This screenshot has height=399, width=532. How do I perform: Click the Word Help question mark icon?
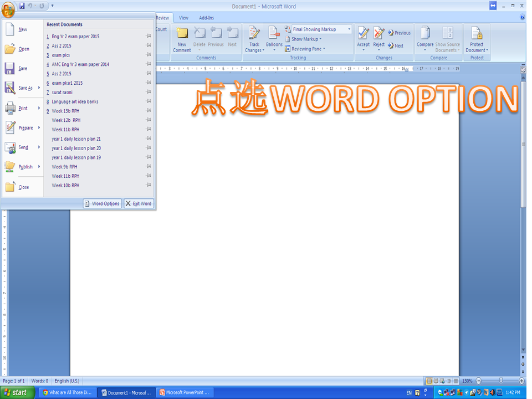pos(522,17)
